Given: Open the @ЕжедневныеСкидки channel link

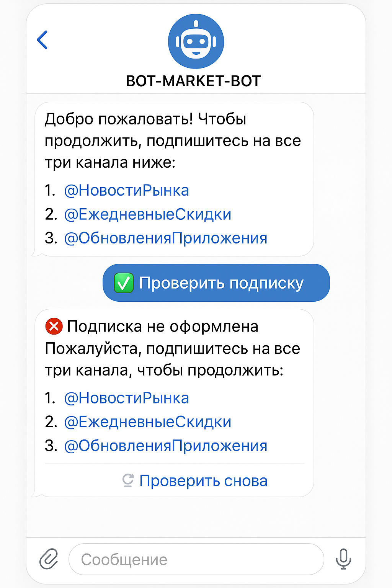Looking at the screenshot, I should pos(147,214).
